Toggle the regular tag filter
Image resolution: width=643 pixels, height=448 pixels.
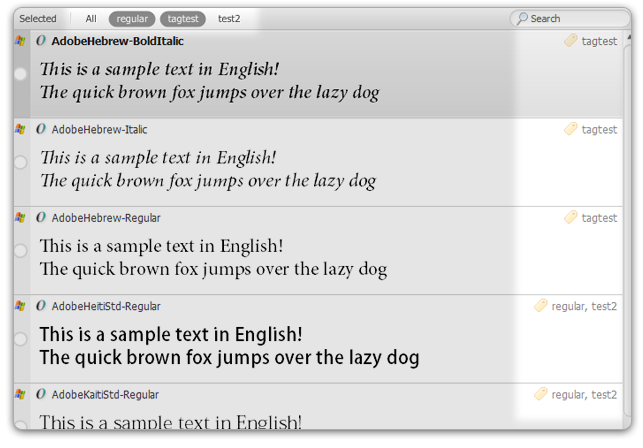(x=132, y=19)
